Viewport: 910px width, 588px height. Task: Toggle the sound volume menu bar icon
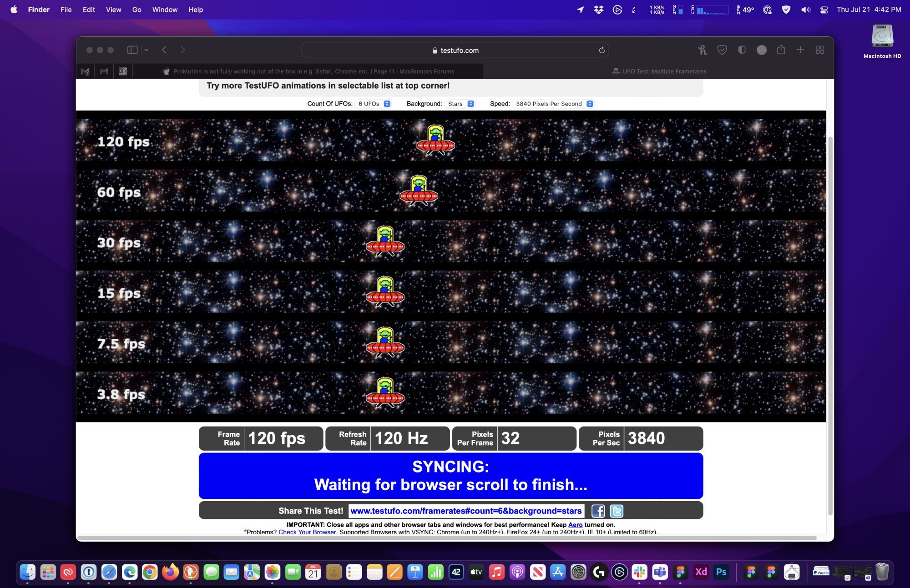[x=805, y=10]
